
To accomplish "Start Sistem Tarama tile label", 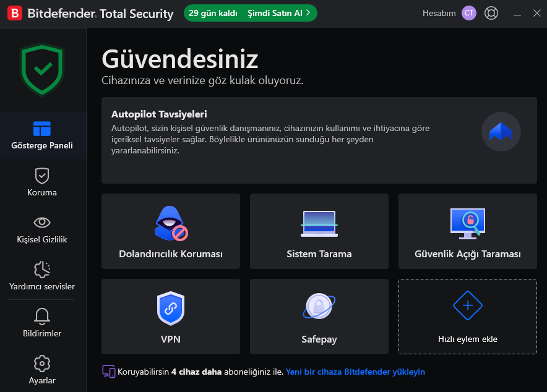I will click(x=319, y=254).
